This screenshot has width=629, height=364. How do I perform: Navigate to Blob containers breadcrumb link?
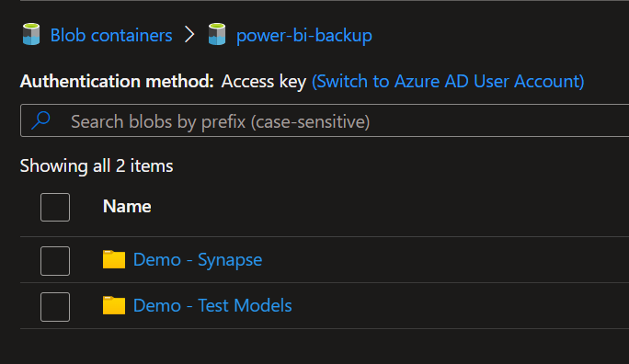[x=111, y=35]
